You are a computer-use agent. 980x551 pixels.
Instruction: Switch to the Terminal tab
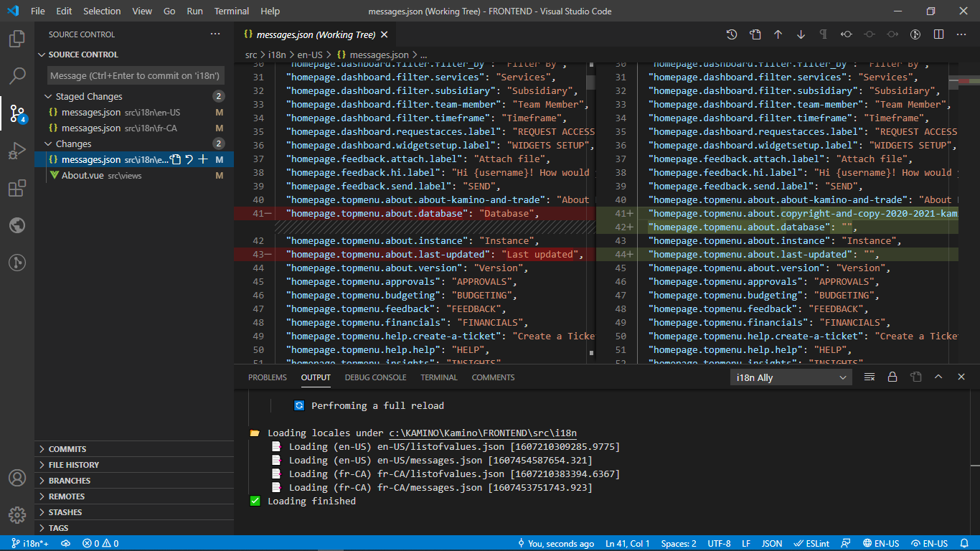click(438, 377)
